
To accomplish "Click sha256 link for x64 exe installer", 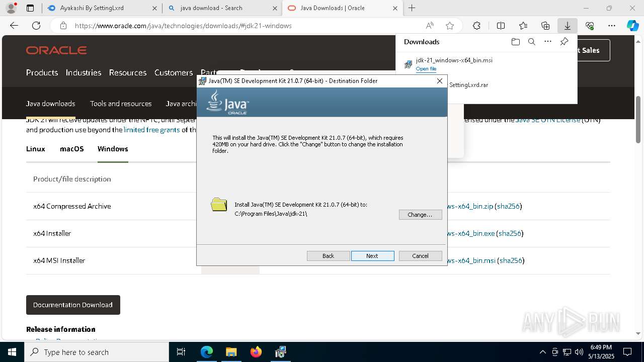I will pos(510,233).
